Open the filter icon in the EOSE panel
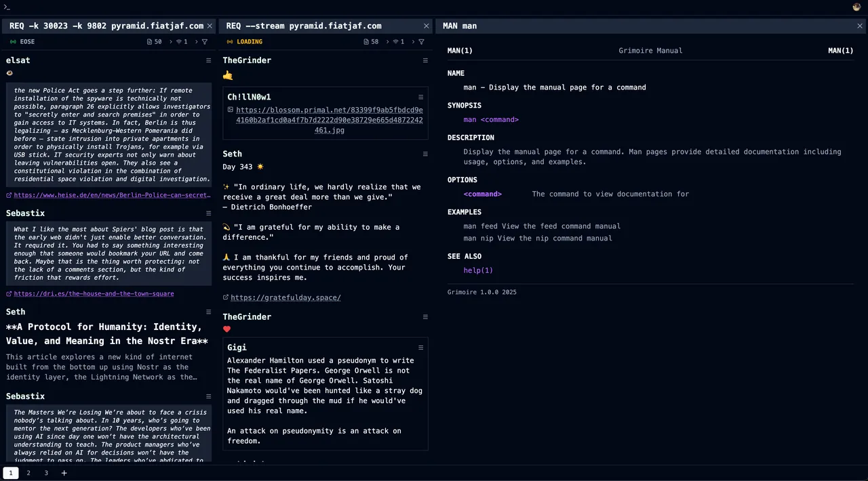 click(205, 42)
